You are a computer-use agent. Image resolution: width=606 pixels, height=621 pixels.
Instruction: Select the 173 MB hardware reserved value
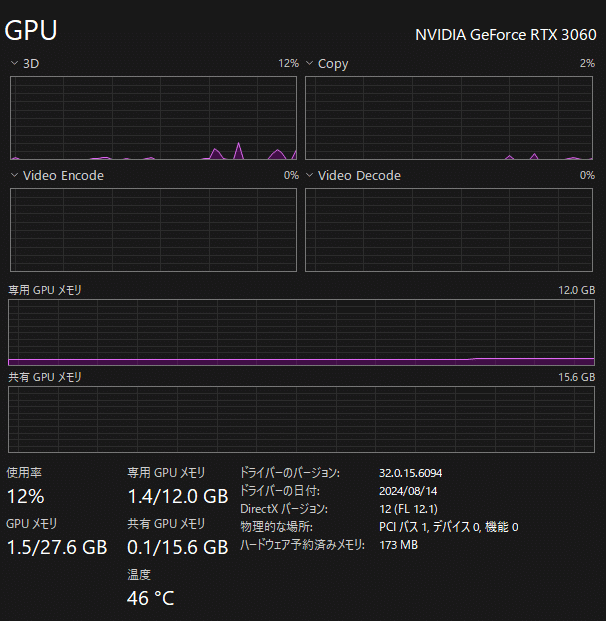coord(398,545)
